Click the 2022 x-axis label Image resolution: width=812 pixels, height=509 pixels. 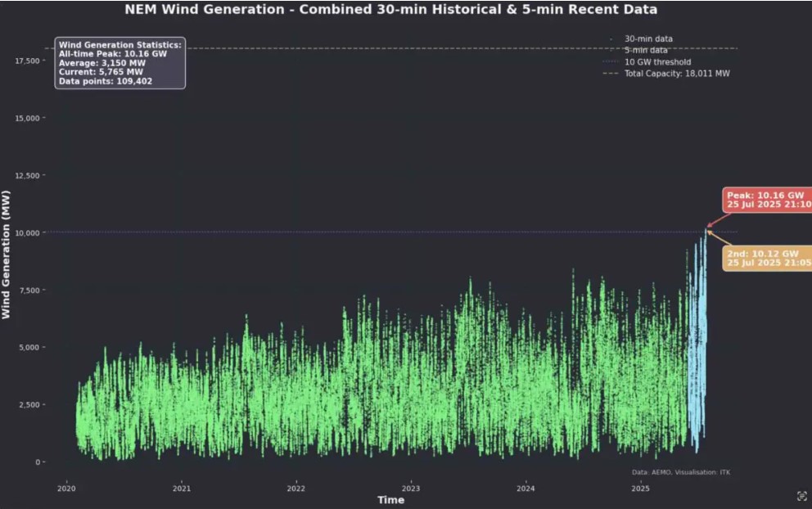coord(296,489)
